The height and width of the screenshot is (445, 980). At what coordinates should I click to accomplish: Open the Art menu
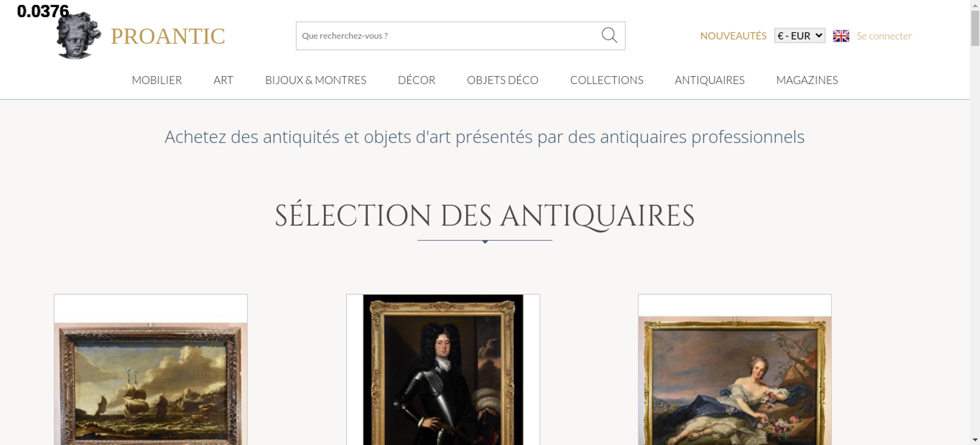pos(223,80)
